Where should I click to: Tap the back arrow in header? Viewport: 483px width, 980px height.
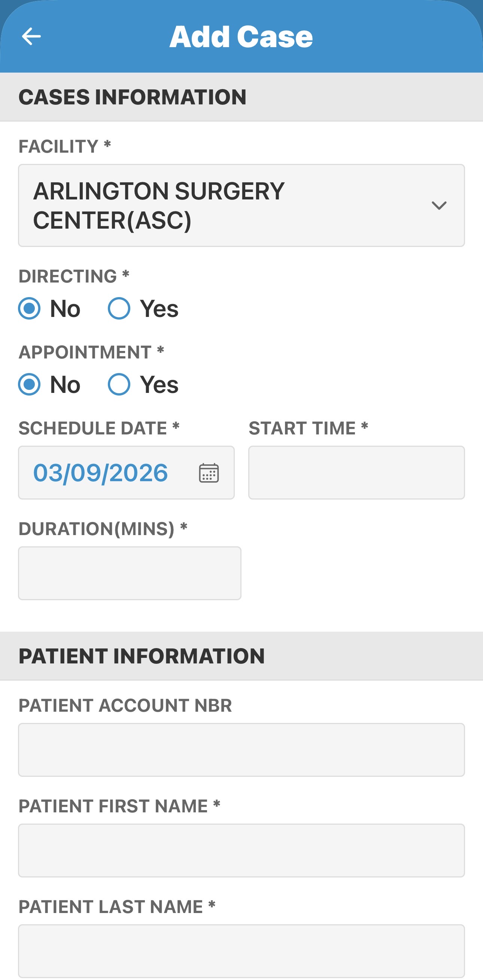click(x=31, y=37)
